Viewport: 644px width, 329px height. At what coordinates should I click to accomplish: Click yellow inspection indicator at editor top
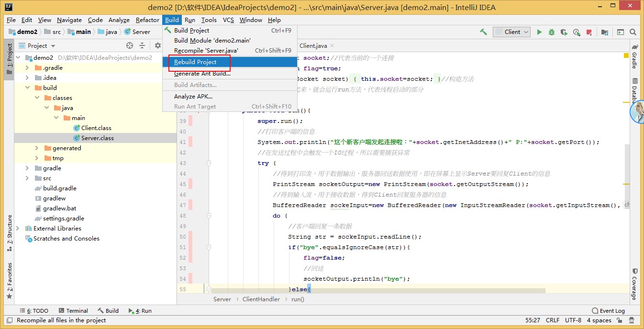[626, 56]
